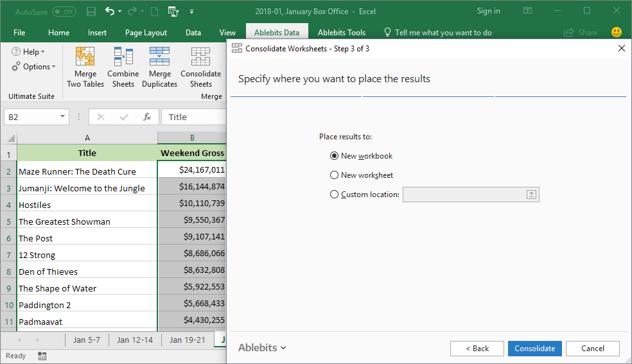Image resolution: width=632 pixels, height=364 pixels.
Task: Open the Help dropdown in Ultimate Suite
Action: (x=28, y=51)
